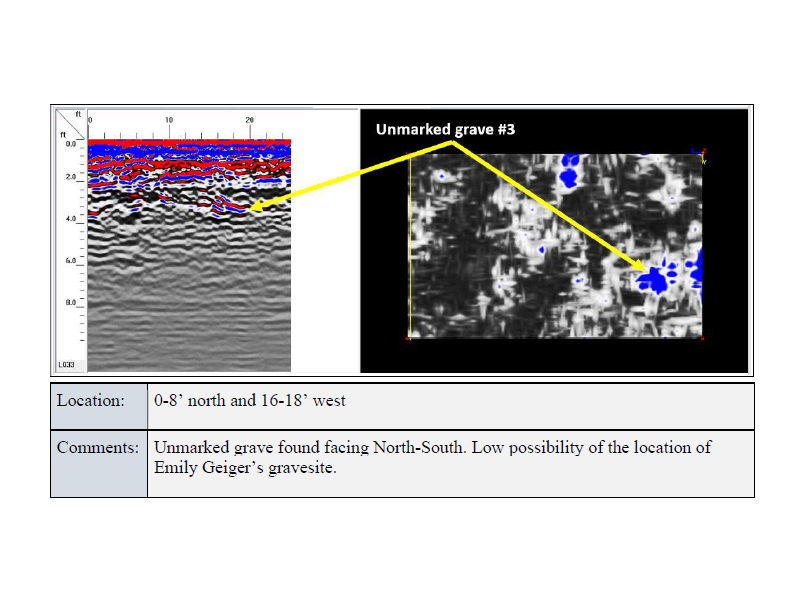Click the 6.0 depth axis label
The height and width of the screenshot is (600, 800).
[x=70, y=260]
